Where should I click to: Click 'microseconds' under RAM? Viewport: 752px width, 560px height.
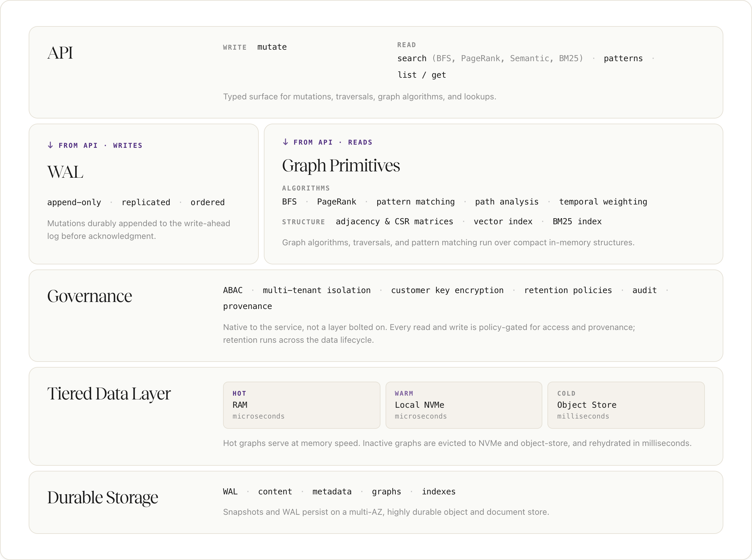[258, 416]
